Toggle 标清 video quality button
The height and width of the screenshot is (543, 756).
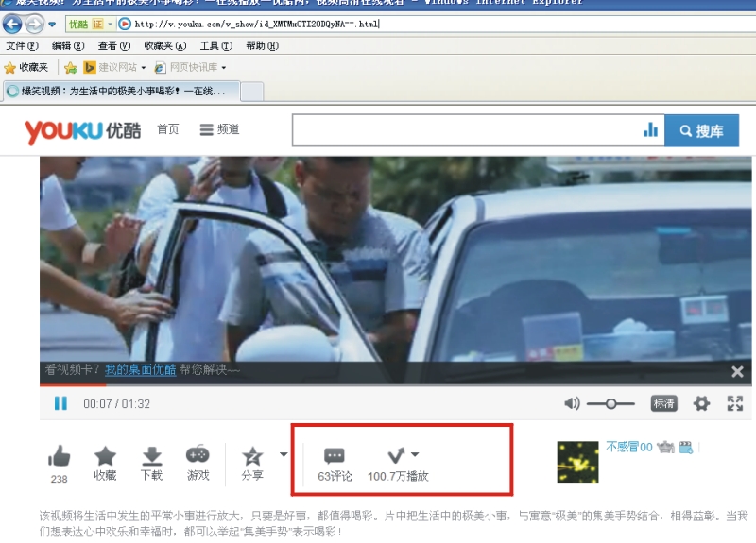click(x=664, y=403)
